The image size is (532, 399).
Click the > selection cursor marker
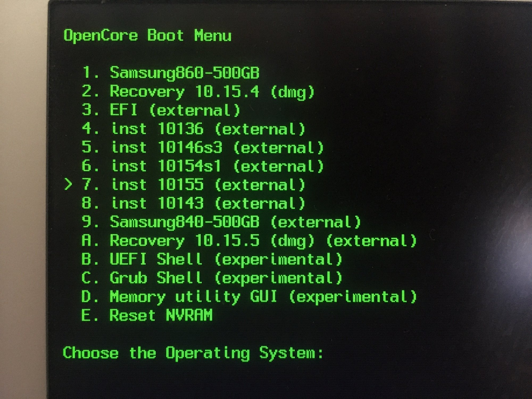pyautogui.click(x=68, y=185)
